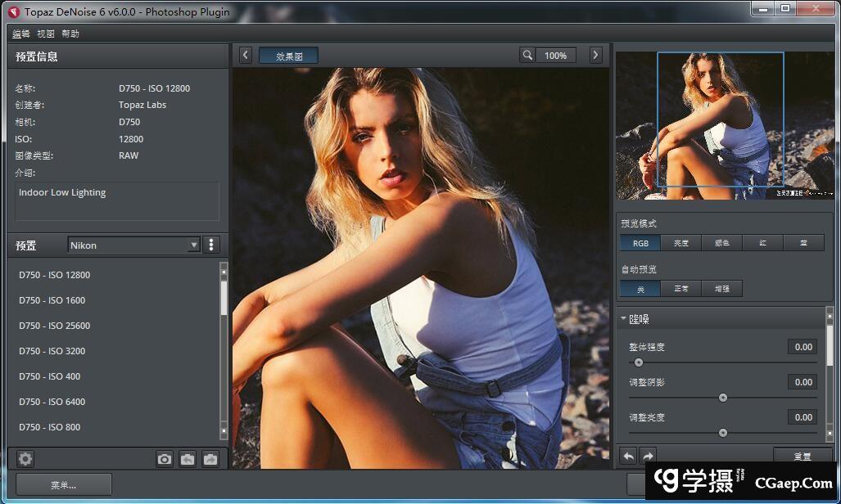Select the D750 - ISO 3200 preset
The height and width of the screenshot is (504, 841).
coord(52,351)
